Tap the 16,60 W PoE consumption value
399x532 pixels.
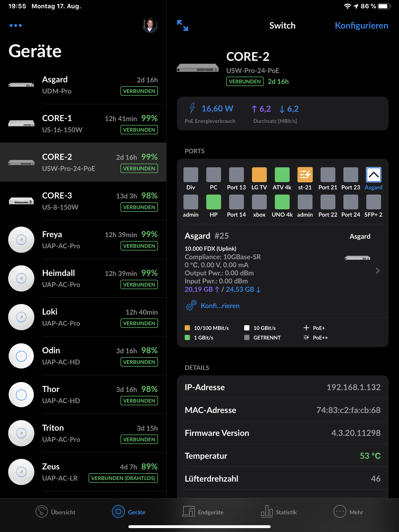217,108
